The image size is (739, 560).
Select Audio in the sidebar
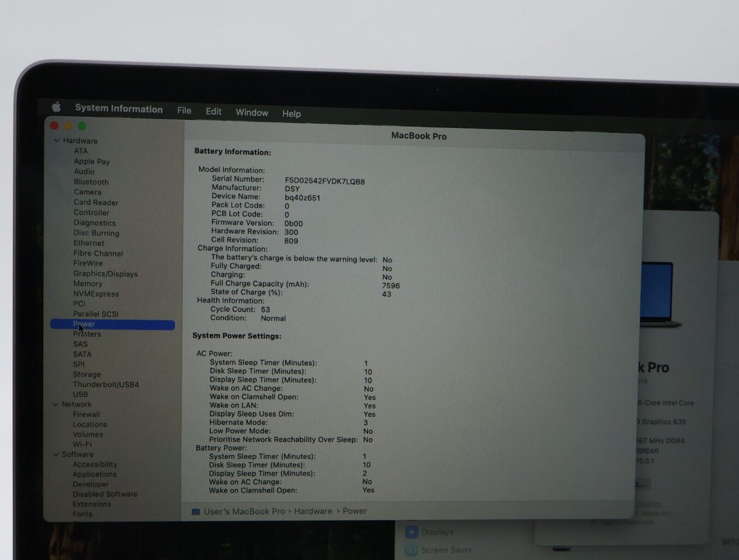(x=84, y=171)
